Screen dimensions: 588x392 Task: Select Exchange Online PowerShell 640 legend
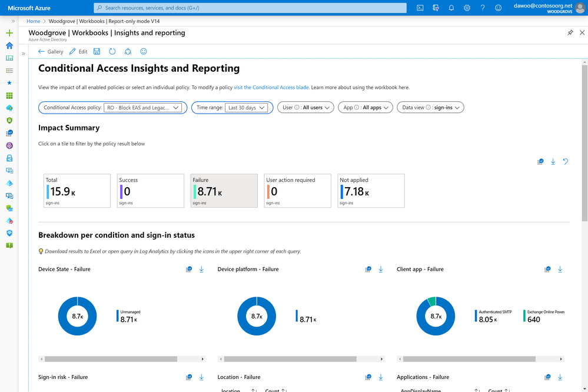point(544,316)
